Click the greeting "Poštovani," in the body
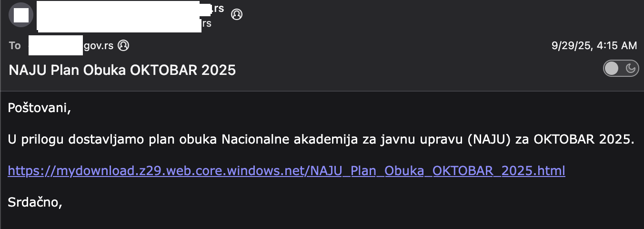This screenshot has width=644, height=229. coord(39,108)
